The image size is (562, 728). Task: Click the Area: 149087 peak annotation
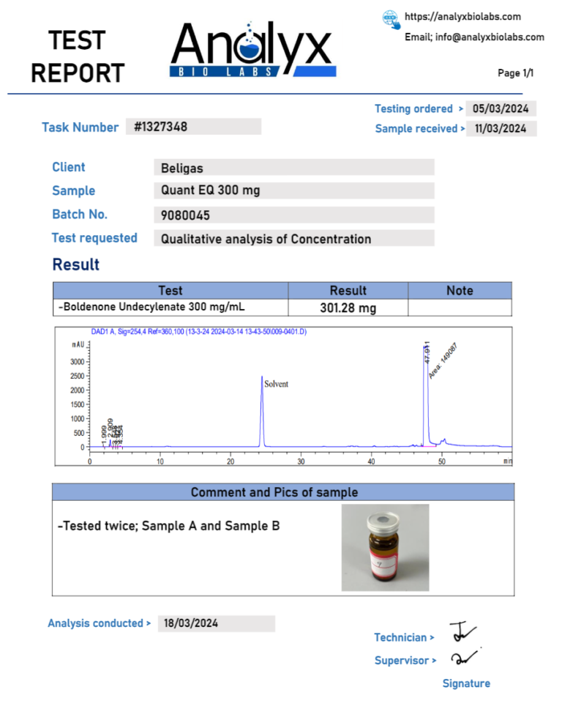(442, 361)
